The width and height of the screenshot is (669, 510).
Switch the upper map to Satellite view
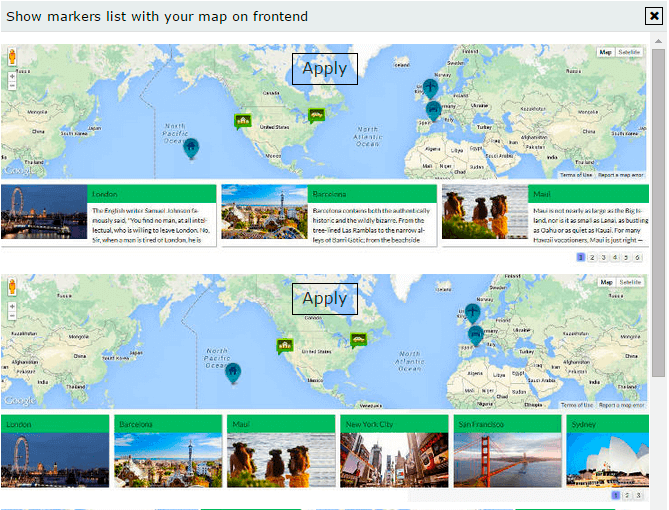tap(629, 52)
